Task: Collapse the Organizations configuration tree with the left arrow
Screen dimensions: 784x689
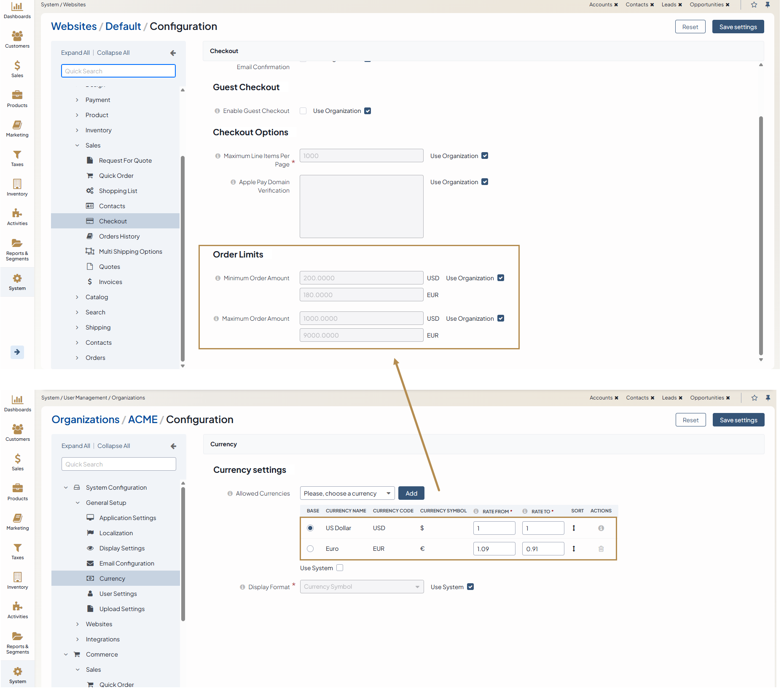Action: tap(173, 446)
